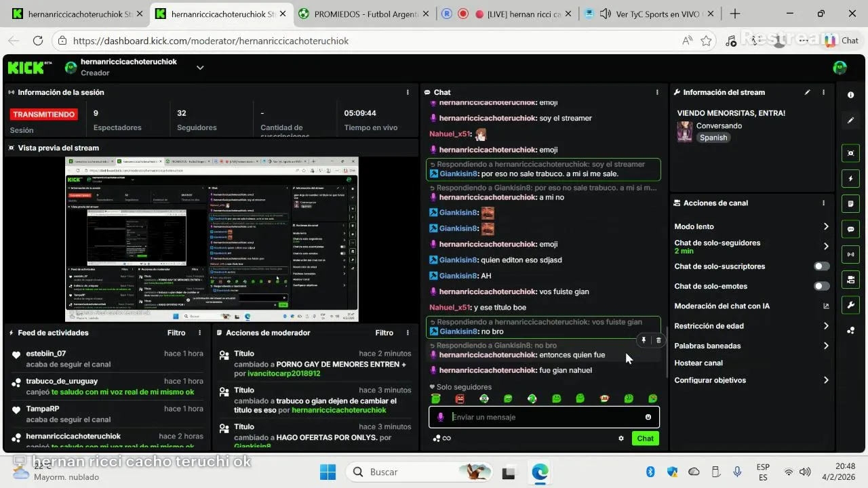
Task: Click Filtro in Feed de actividades
Action: tap(176, 333)
